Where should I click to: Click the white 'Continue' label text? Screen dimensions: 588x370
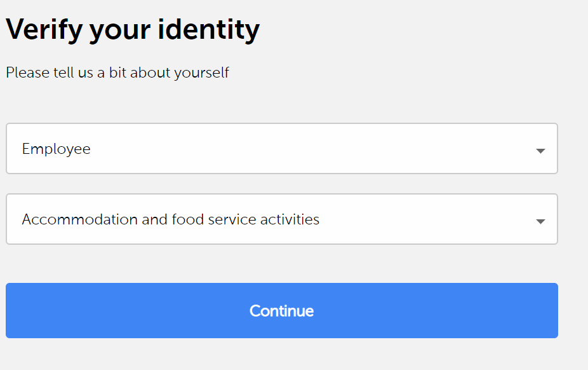click(281, 311)
